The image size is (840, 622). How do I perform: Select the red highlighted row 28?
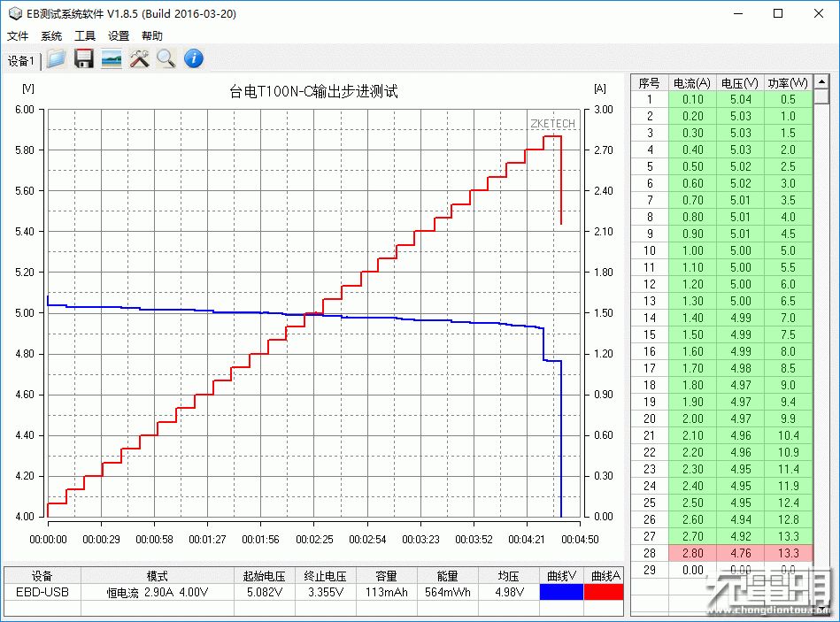click(722, 553)
